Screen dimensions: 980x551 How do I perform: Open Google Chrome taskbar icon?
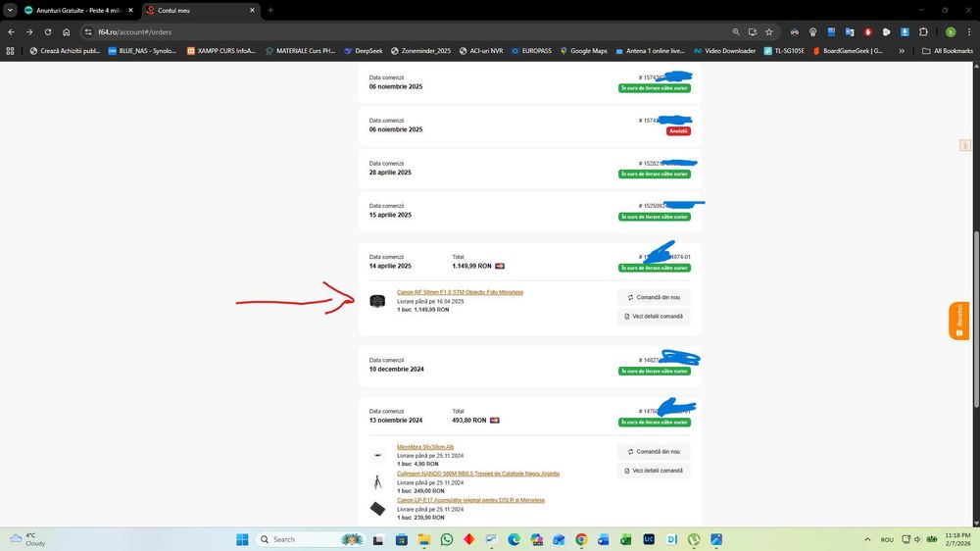pyautogui.click(x=581, y=539)
